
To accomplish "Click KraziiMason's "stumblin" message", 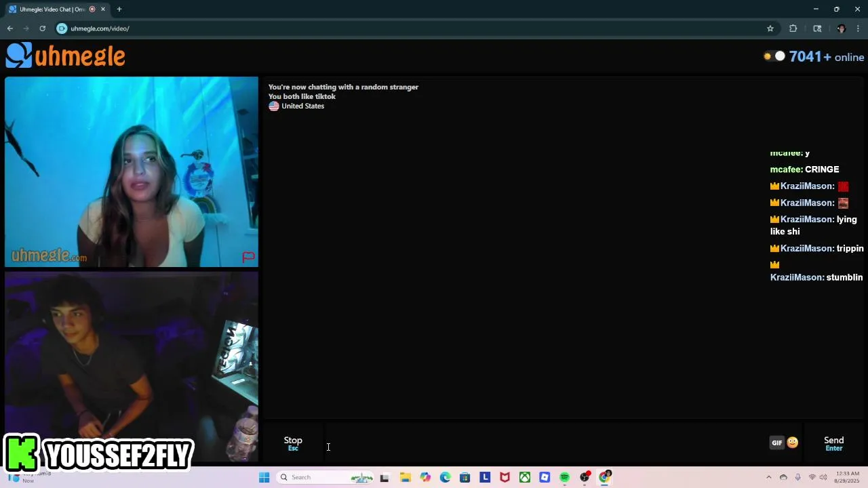I will (816, 271).
